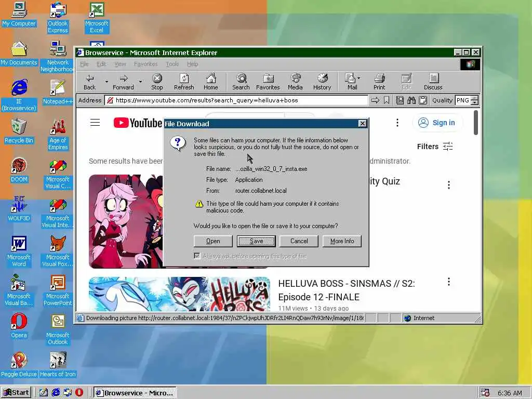This screenshot has width=532, height=399.
Task: Click 'router.collabnet.local' From text
Action: pyautogui.click(x=261, y=191)
